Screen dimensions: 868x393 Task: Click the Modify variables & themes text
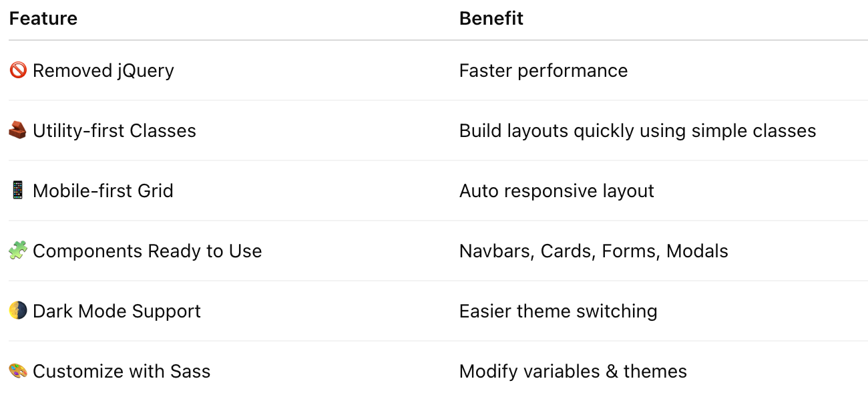click(573, 371)
